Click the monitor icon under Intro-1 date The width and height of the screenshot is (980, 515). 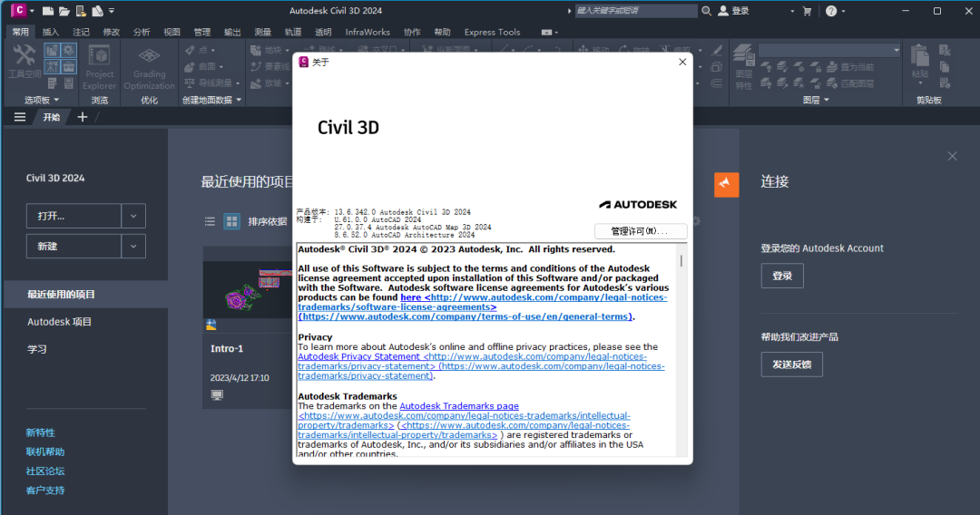[217, 394]
